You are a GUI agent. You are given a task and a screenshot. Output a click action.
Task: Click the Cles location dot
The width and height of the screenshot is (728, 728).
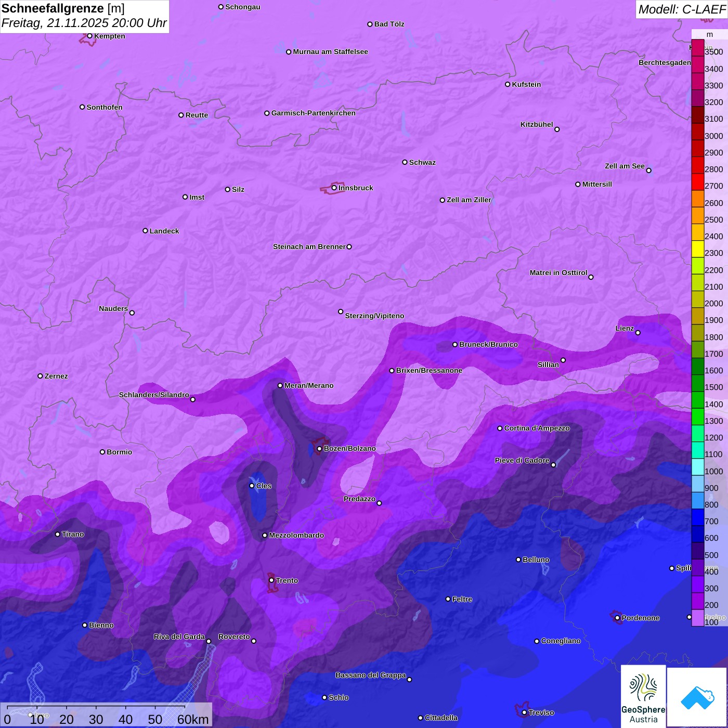tap(252, 486)
